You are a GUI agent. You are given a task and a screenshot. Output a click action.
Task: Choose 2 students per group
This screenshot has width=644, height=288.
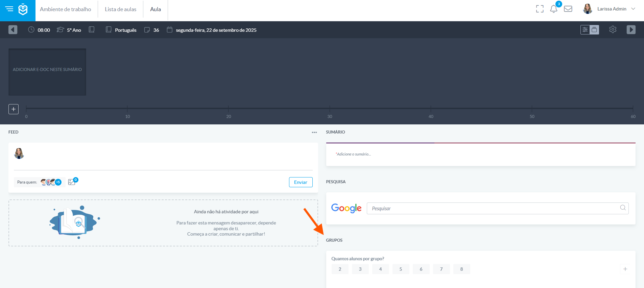(340, 269)
